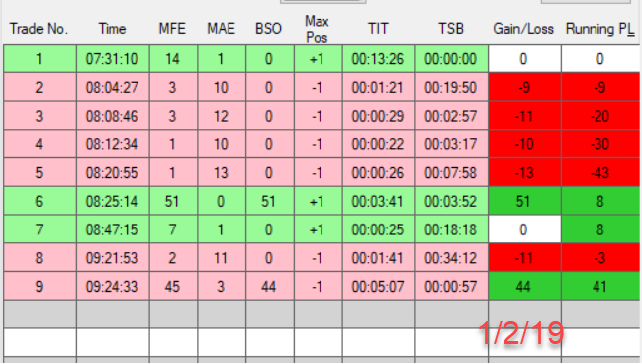Click the Time column header

click(x=112, y=29)
